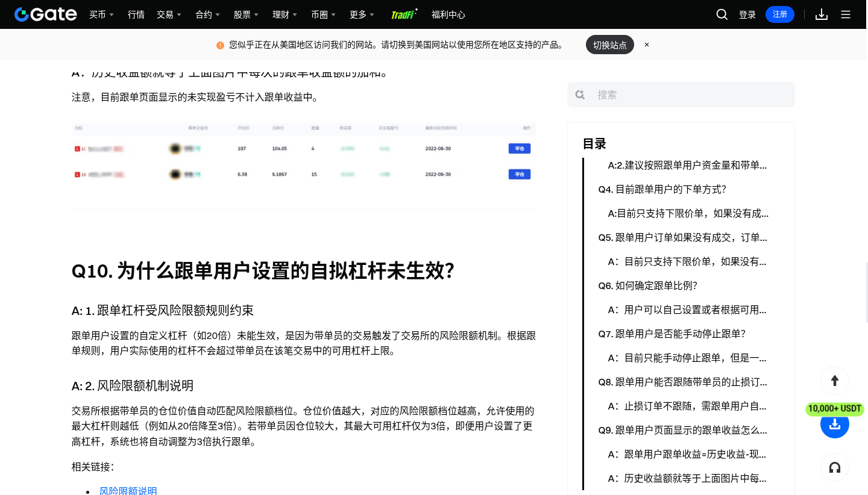Click the 10,000+ USDT badge
Screen dimensions: 868x495
tap(835, 409)
